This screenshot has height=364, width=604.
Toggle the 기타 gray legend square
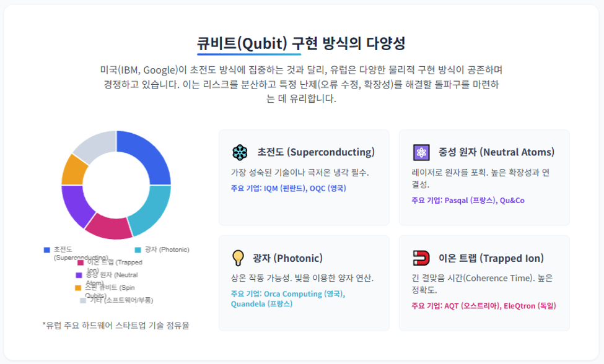tap(83, 300)
